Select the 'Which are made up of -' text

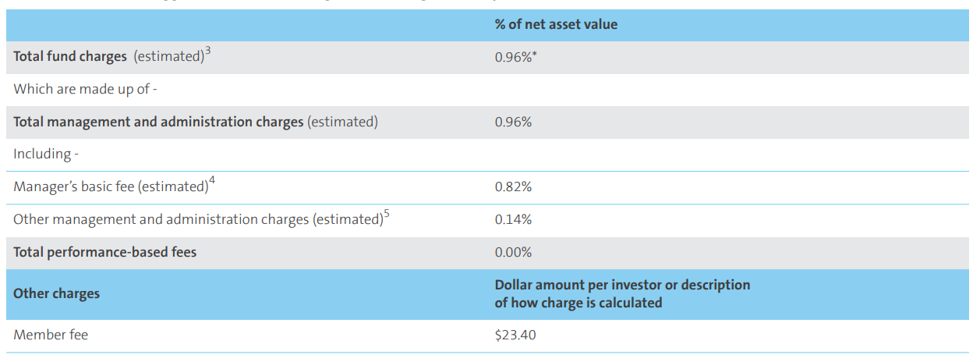86,90
